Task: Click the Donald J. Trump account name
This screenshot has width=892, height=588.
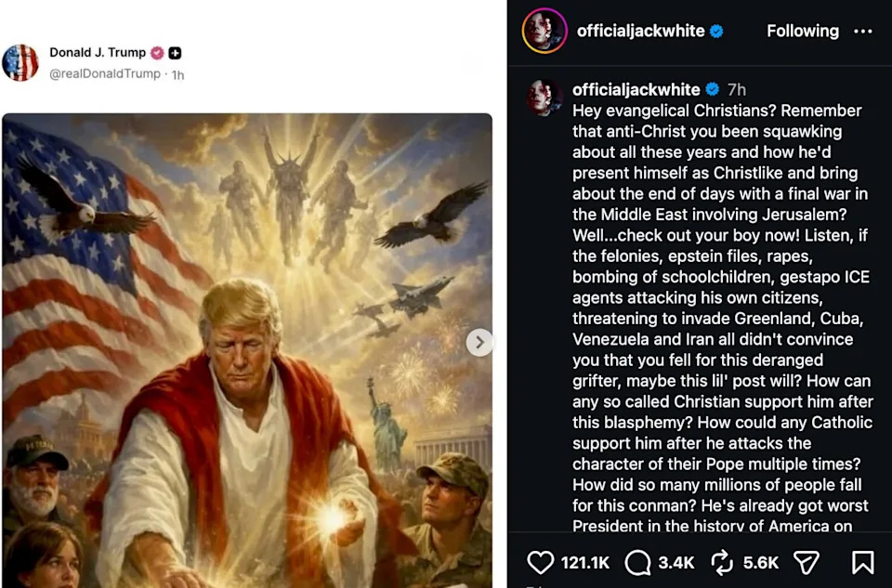Action: point(98,53)
